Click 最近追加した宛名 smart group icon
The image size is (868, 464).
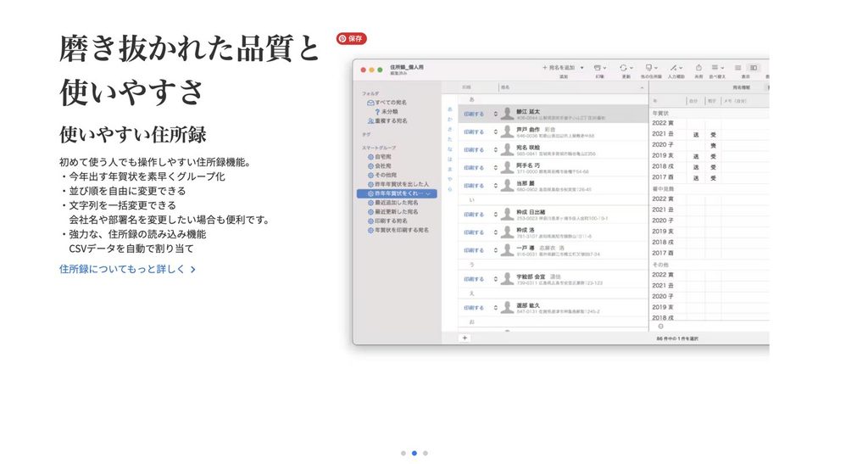pos(370,203)
